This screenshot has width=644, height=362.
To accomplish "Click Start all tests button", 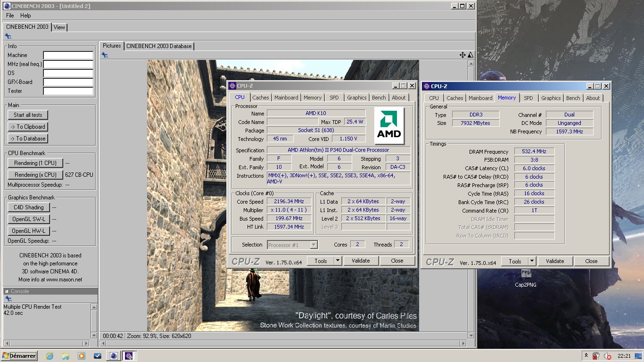I will (28, 115).
